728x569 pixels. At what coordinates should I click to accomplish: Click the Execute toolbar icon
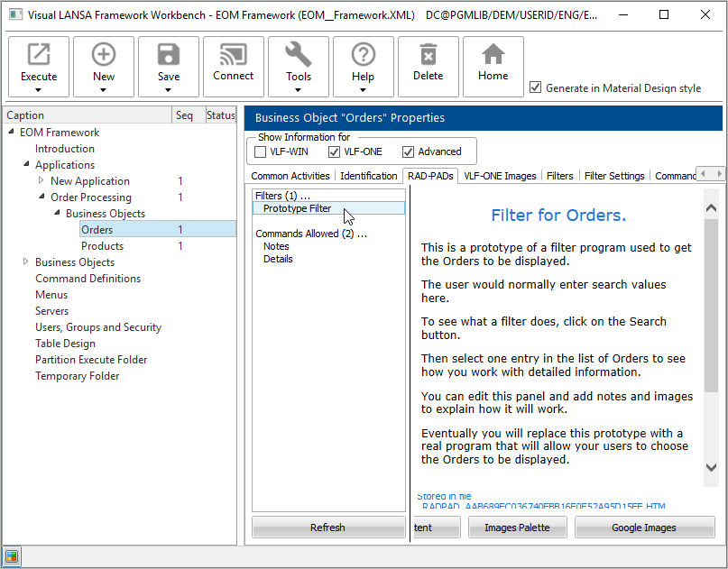click(39, 56)
